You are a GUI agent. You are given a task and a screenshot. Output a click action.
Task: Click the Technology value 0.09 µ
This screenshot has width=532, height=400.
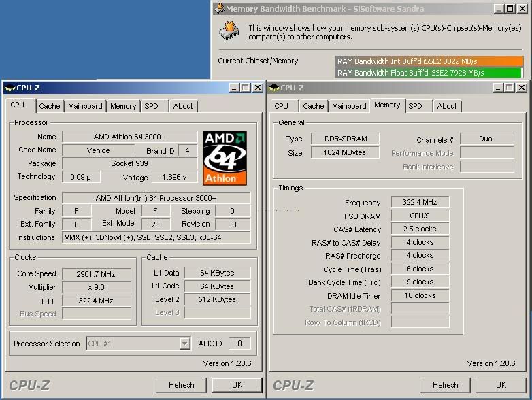[x=81, y=177]
